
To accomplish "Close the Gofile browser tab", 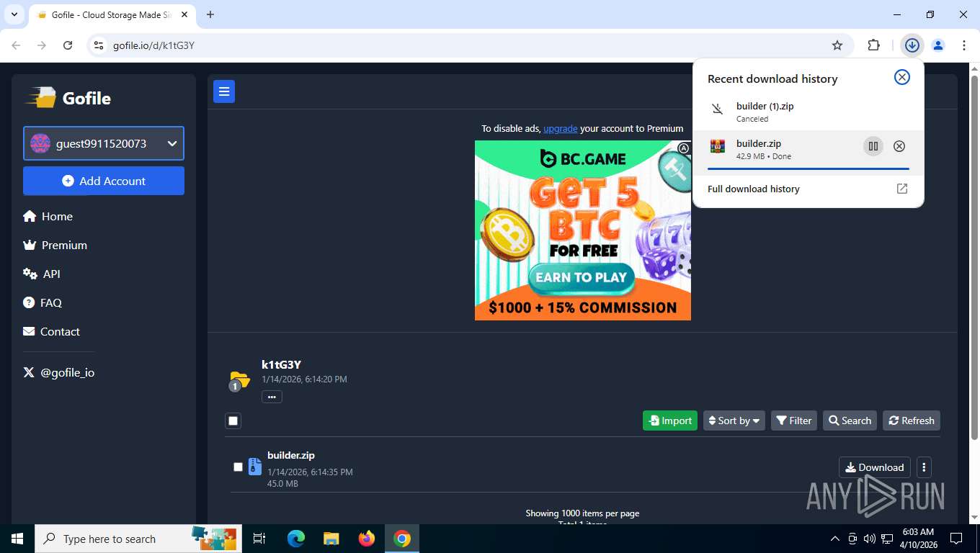I will click(184, 14).
